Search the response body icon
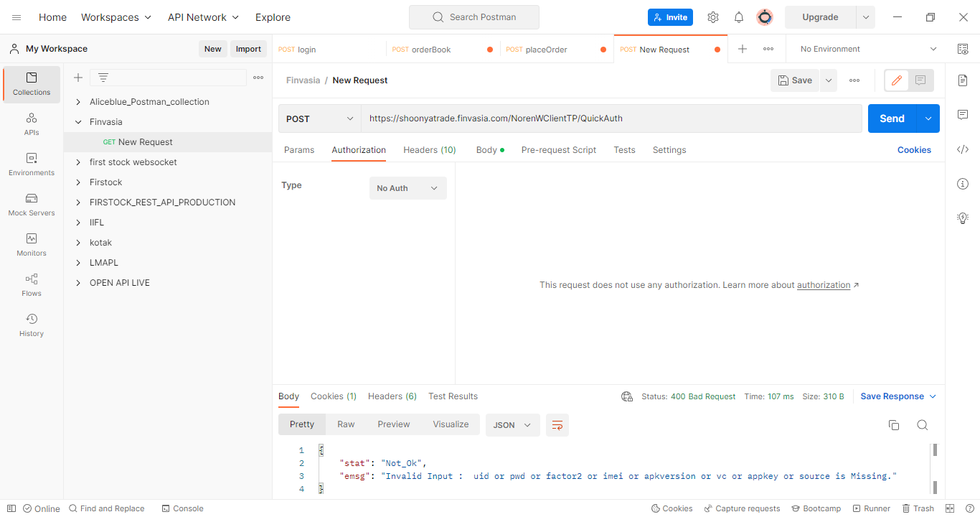The image size is (980, 517). [x=923, y=425]
